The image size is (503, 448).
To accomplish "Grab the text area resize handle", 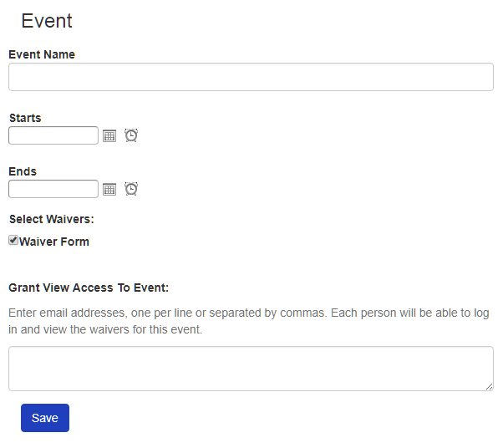I will (489, 386).
